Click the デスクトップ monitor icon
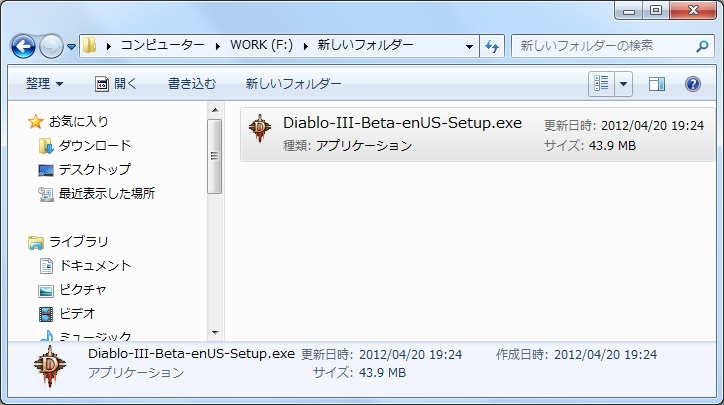724x405 pixels. 46,170
